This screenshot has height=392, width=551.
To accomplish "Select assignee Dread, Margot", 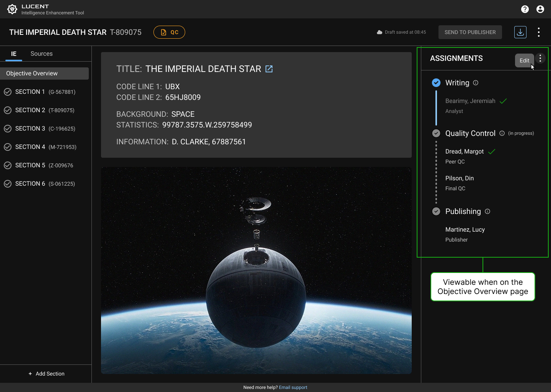I will point(465,152).
